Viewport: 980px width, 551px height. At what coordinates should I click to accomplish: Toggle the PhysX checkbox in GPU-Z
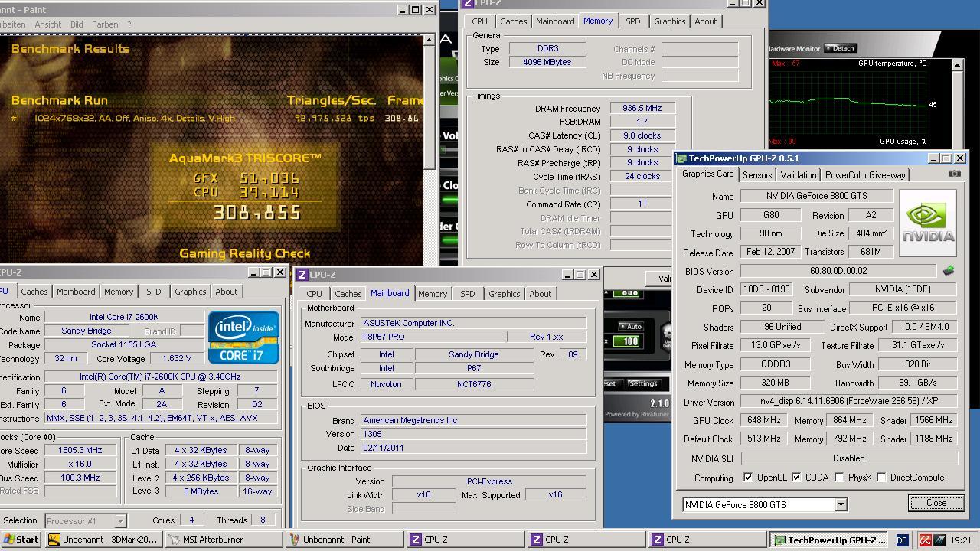pos(839,478)
